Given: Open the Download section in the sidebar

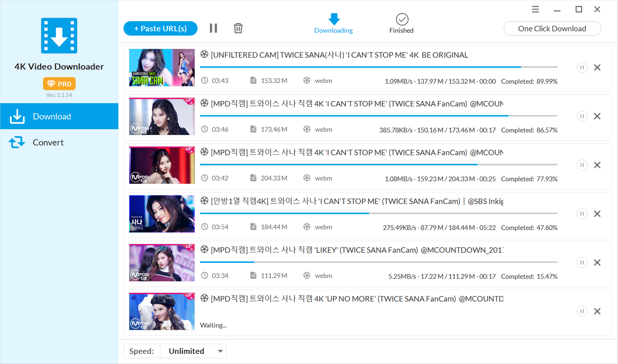Looking at the screenshot, I should click(59, 116).
